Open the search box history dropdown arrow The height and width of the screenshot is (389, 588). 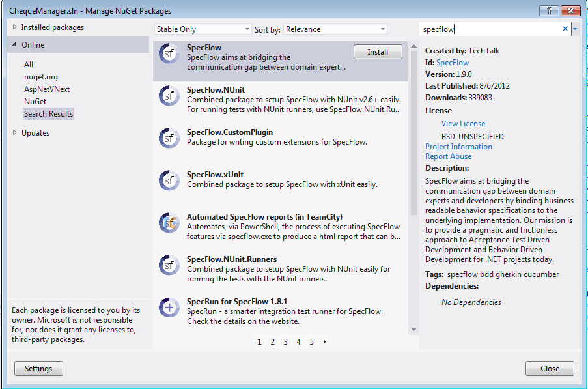point(575,29)
